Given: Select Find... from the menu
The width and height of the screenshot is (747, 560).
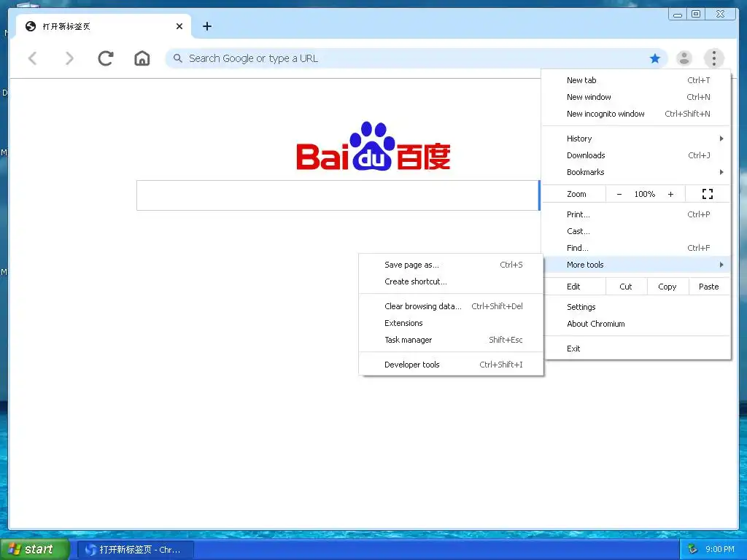Looking at the screenshot, I should click(x=636, y=248).
